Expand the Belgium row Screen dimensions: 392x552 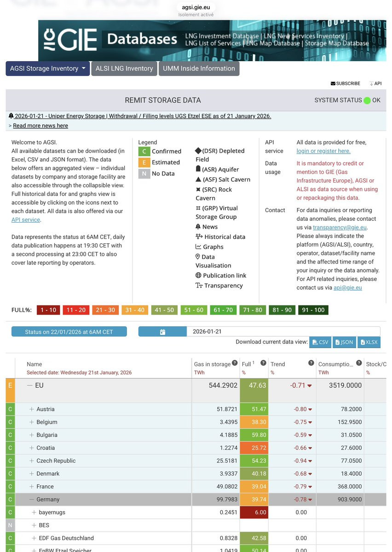[32, 422]
